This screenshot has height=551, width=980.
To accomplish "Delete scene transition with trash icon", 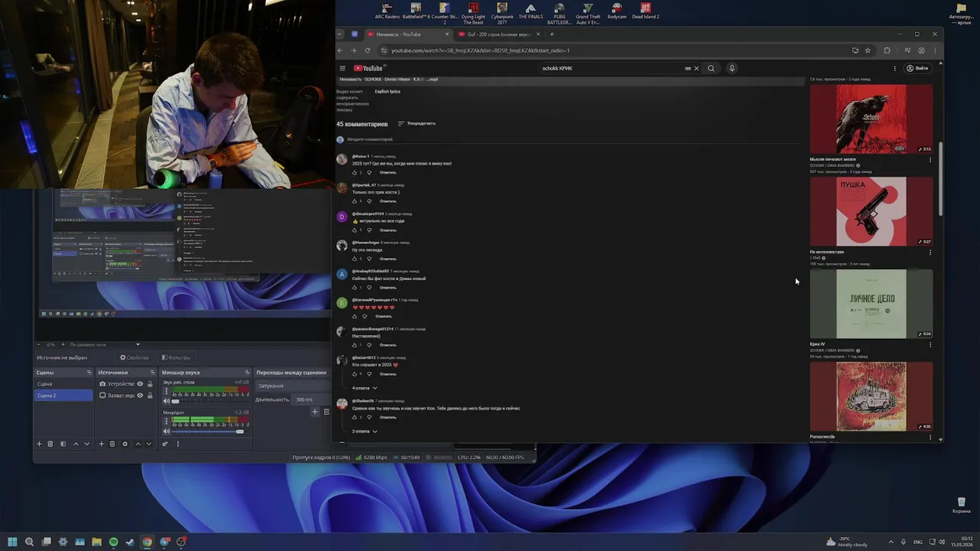I will [326, 412].
